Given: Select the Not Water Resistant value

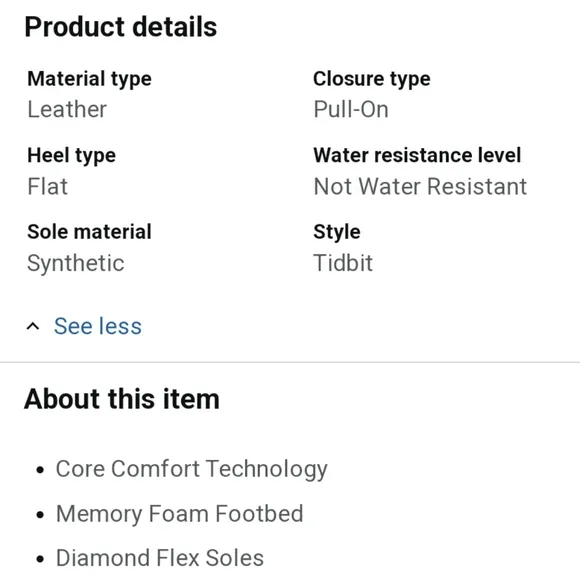Looking at the screenshot, I should coord(420,186).
